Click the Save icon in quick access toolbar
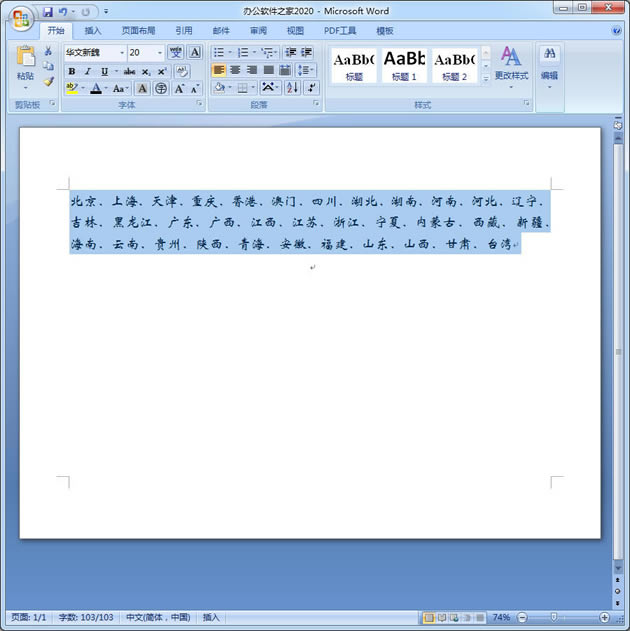 (47, 12)
